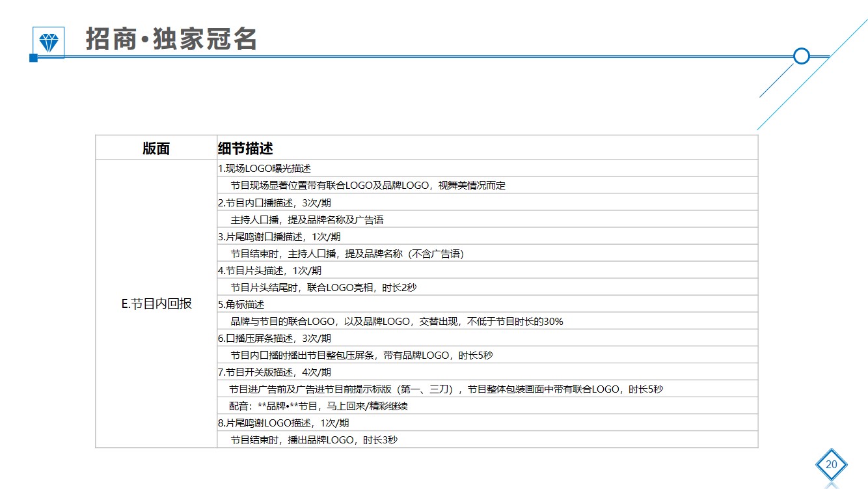This screenshot has width=868, height=489.
Task: Click the 版面 table header cell
Action: click(x=156, y=148)
